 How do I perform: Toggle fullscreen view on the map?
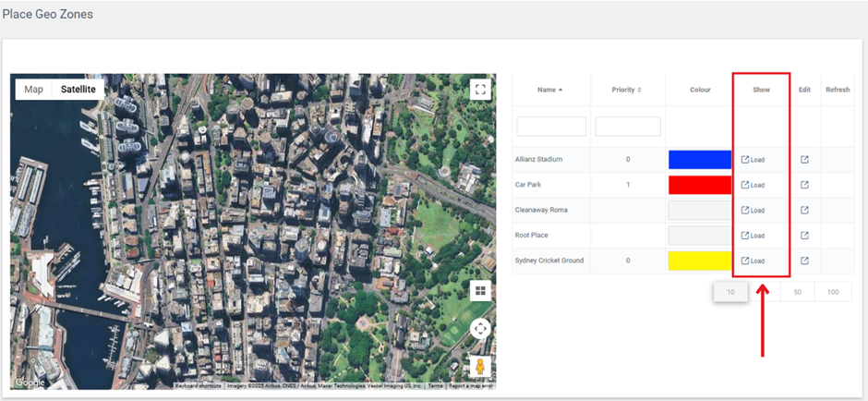pos(480,90)
